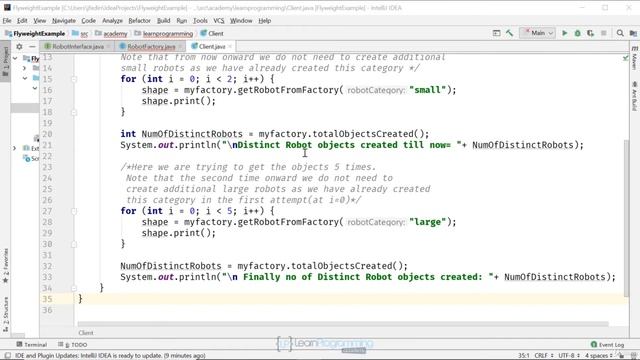Click academy in the navigation breadcrumb

click(x=111, y=33)
